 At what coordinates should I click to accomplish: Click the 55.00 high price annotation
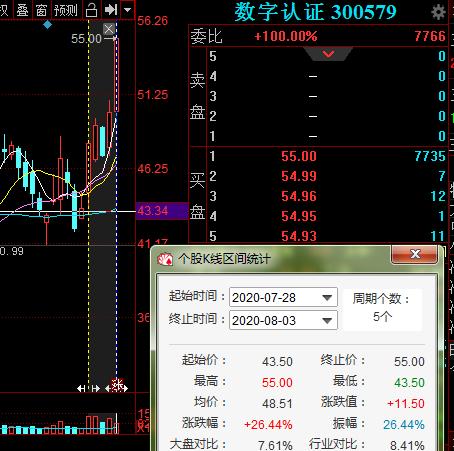(x=86, y=39)
